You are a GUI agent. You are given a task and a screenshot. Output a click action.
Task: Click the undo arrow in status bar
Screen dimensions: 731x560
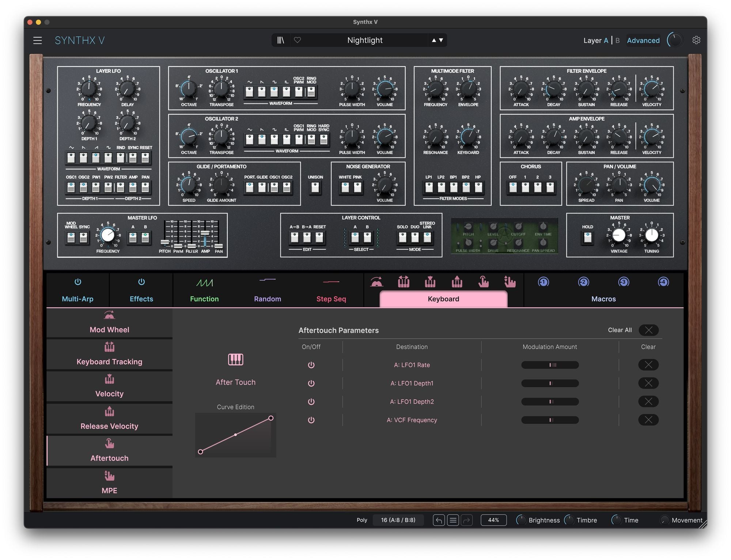(x=439, y=520)
